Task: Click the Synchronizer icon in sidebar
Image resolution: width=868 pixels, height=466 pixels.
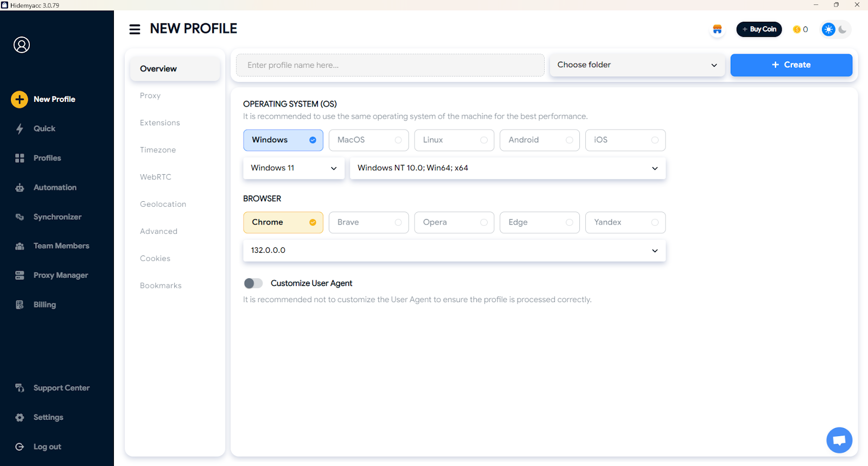Action: [20, 217]
